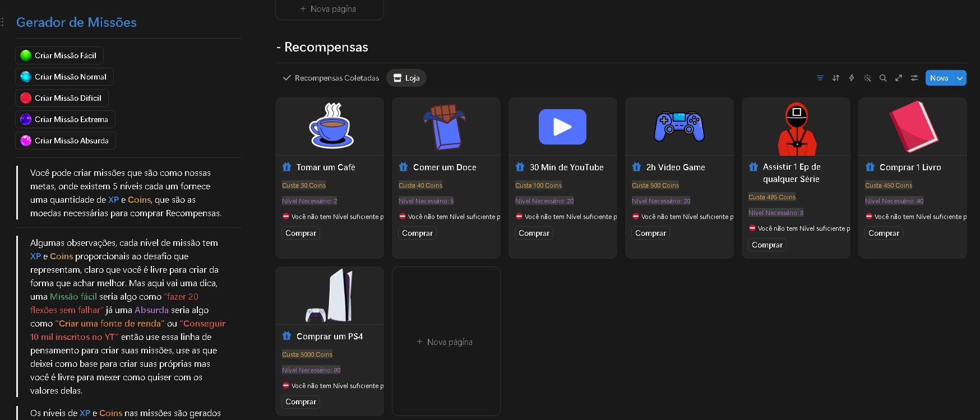Open database in full page expand icon
Screen dimensions: 980x420
(899, 78)
